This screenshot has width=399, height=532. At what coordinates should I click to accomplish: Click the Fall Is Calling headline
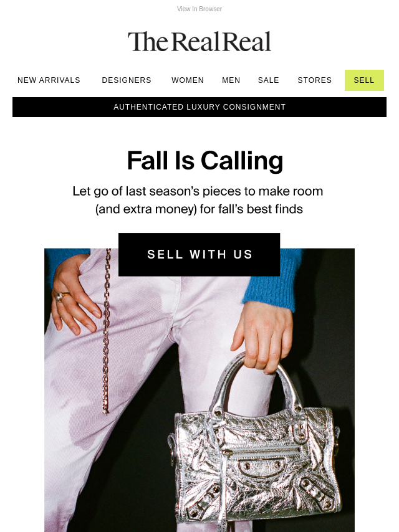click(204, 161)
